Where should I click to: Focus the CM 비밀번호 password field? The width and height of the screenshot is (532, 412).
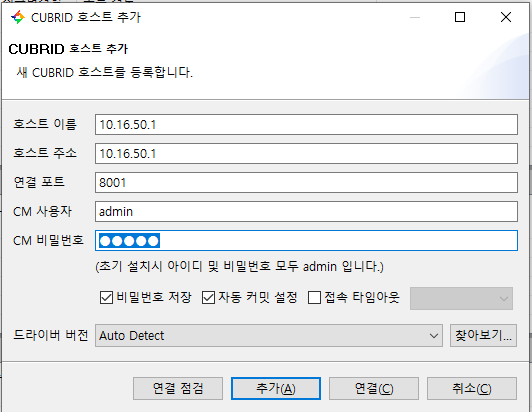(306, 241)
